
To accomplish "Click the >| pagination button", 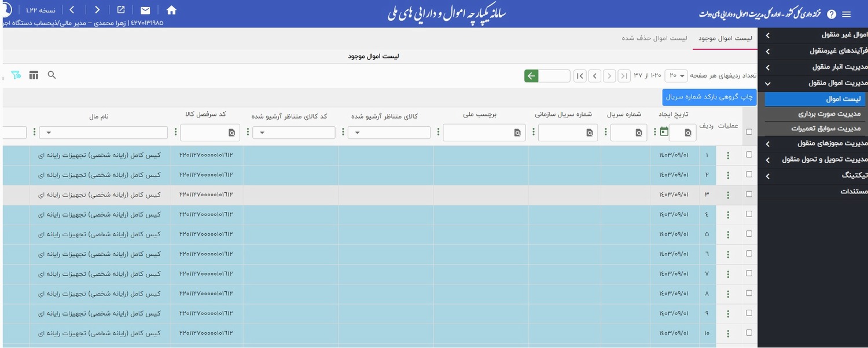I will (x=624, y=76).
